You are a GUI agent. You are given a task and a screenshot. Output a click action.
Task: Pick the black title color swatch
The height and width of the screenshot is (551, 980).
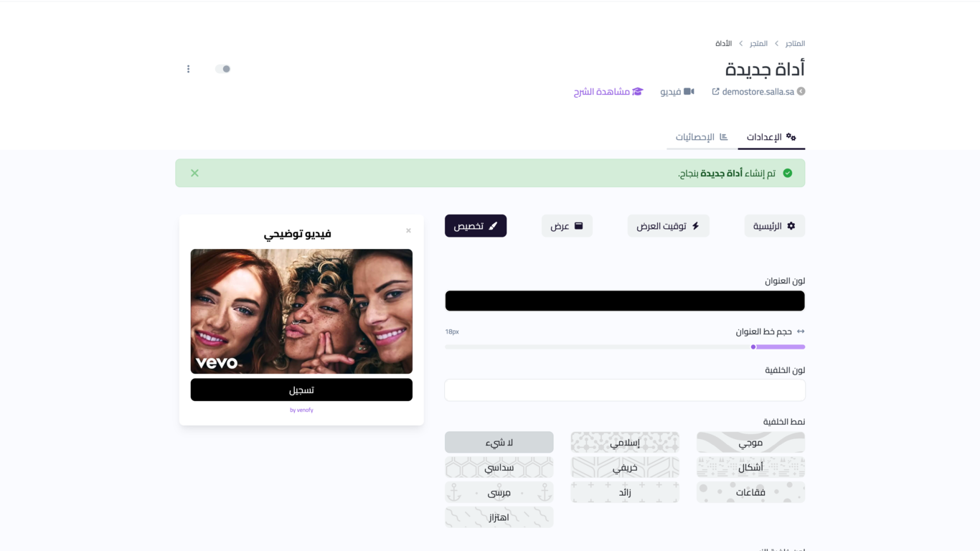[624, 301]
